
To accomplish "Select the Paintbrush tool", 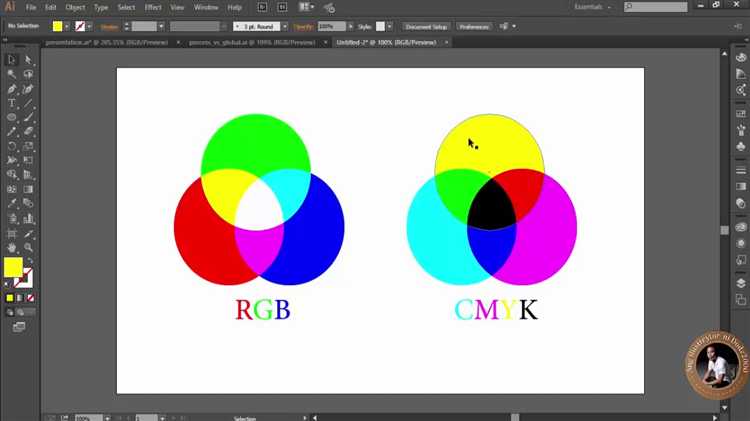I will coord(28,117).
